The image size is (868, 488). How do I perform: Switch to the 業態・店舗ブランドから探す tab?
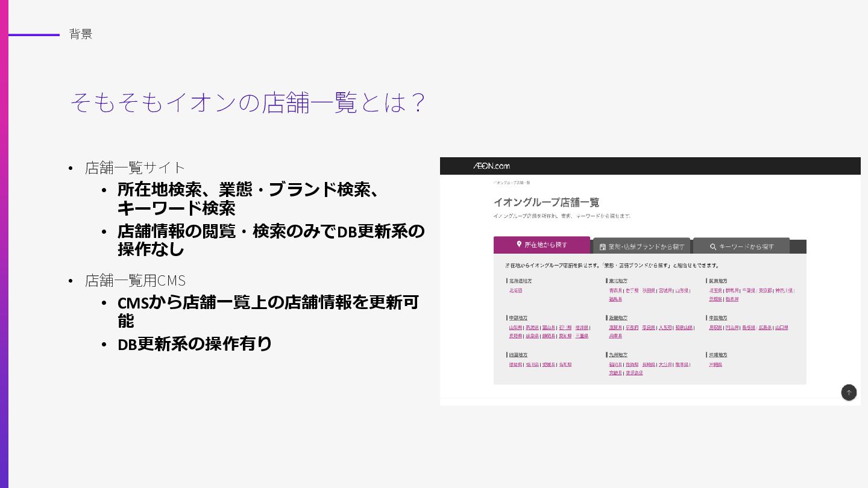(641, 246)
